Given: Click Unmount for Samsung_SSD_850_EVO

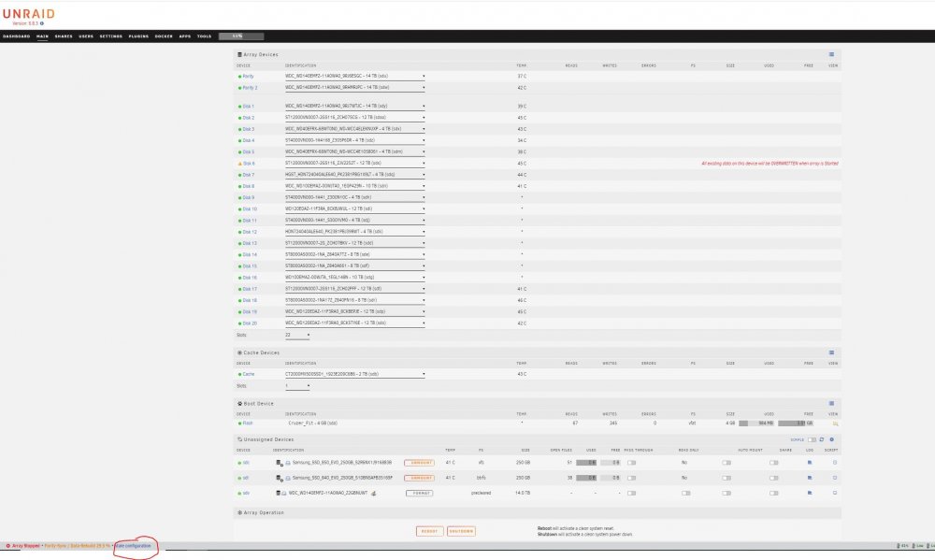Looking at the screenshot, I should (x=420, y=463).
